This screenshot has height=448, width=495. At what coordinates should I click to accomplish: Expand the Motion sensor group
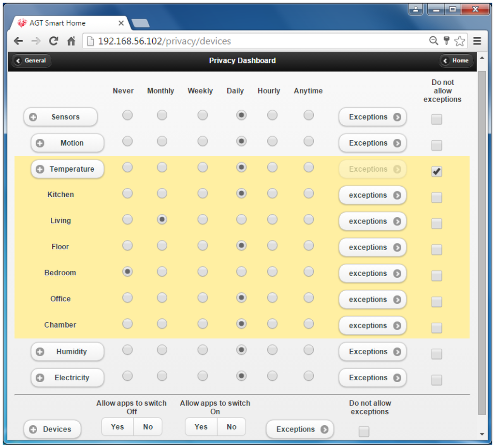pos(68,143)
